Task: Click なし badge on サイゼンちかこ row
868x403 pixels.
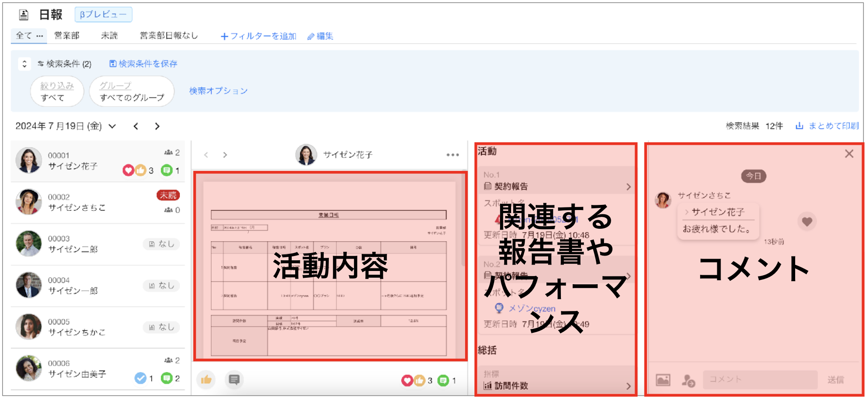Action: click(x=161, y=327)
